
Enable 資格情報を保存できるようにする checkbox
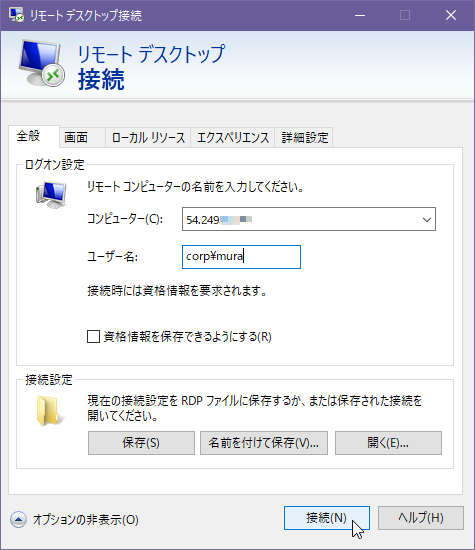pyautogui.click(x=93, y=337)
